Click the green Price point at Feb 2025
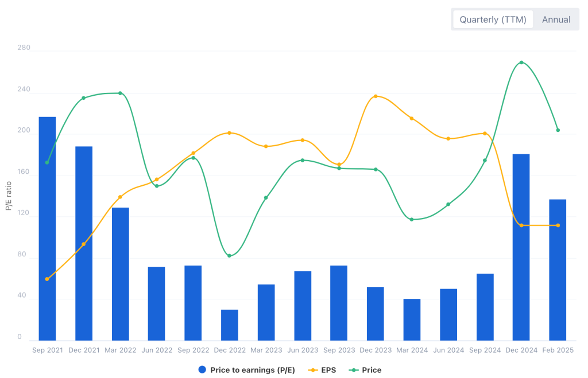 pos(558,130)
